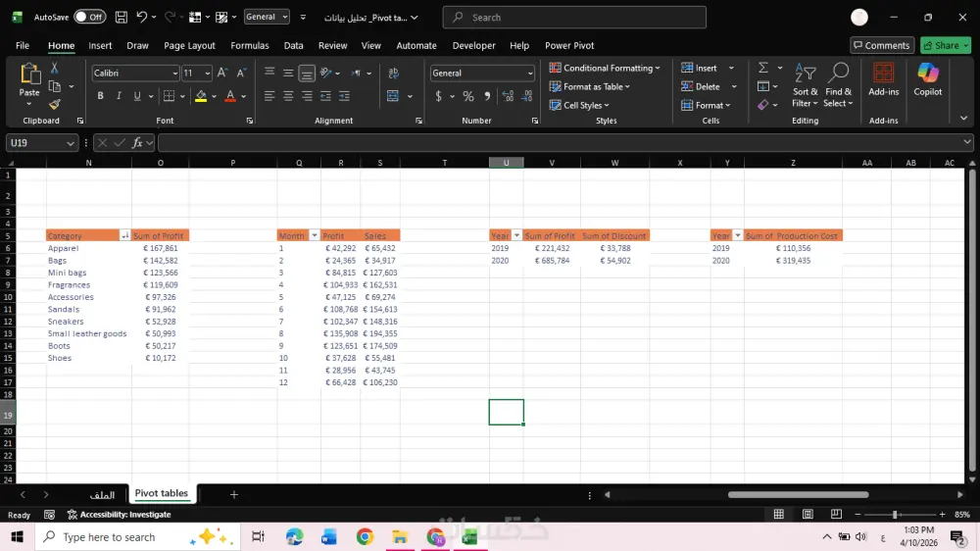This screenshot has height=551, width=980.
Task: Click the Comma Style icon
Action: click(487, 96)
